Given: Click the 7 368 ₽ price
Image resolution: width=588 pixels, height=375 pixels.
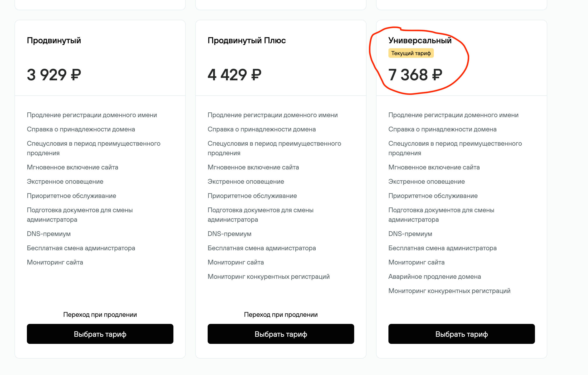Looking at the screenshot, I should (415, 74).
